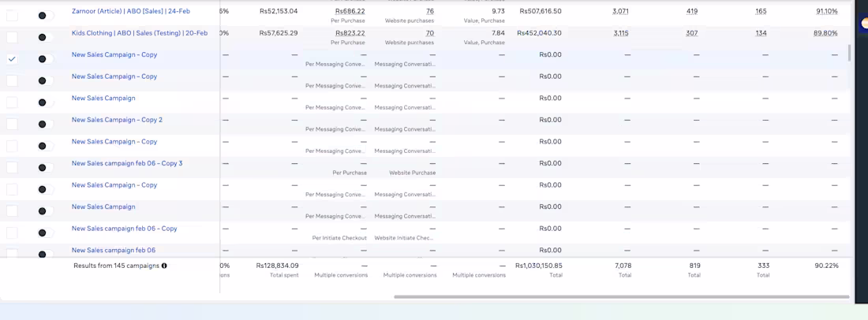868x320 pixels.
Task: Open New Sales campaign feb 06 – Copy link
Action: [124, 229]
